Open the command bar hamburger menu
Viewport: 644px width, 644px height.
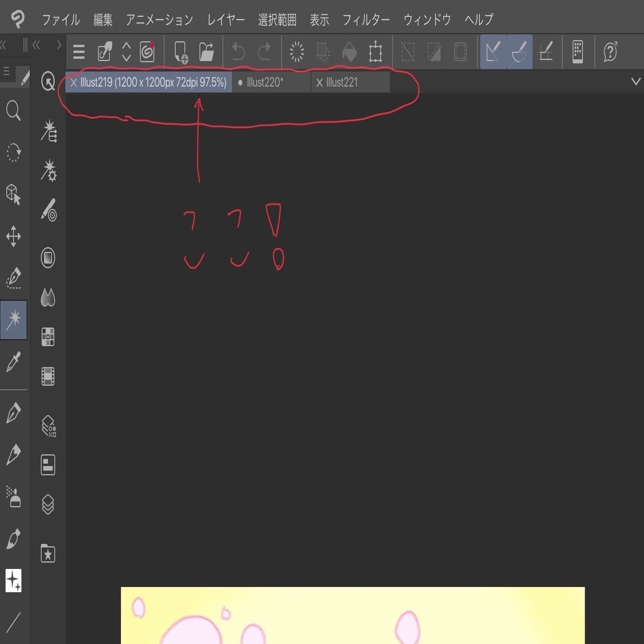coord(79,52)
